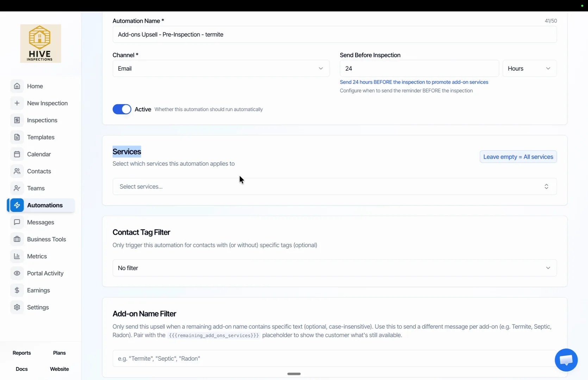Screen dimensions: 588x380
Task: Toggle the Active automation switch
Action: click(122, 109)
